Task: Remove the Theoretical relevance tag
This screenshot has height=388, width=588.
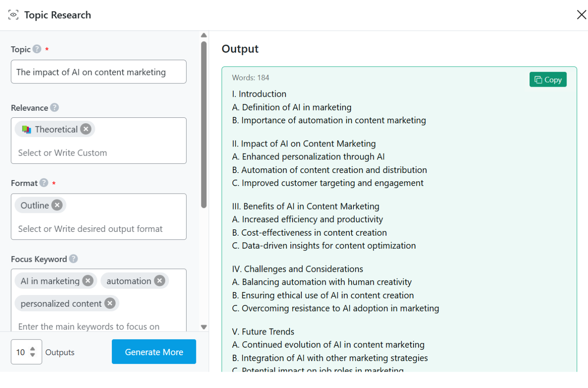Action: (x=86, y=129)
